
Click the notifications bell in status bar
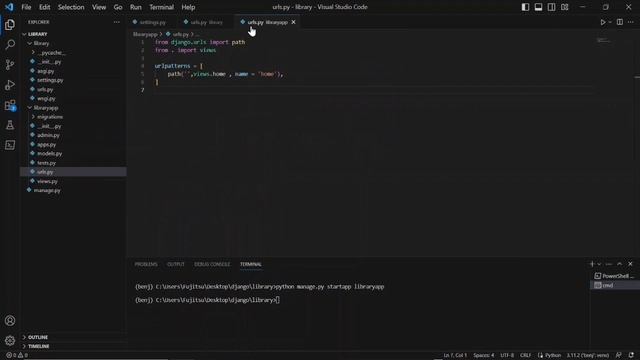point(631,355)
